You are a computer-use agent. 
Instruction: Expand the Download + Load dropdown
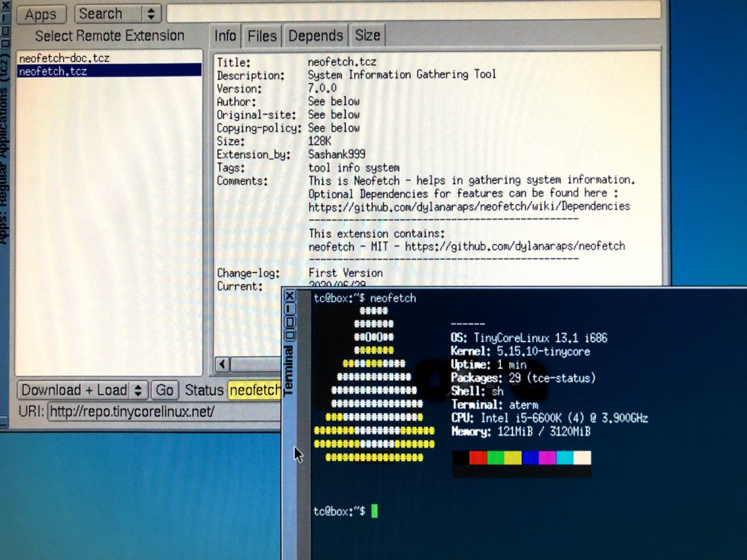click(82, 390)
